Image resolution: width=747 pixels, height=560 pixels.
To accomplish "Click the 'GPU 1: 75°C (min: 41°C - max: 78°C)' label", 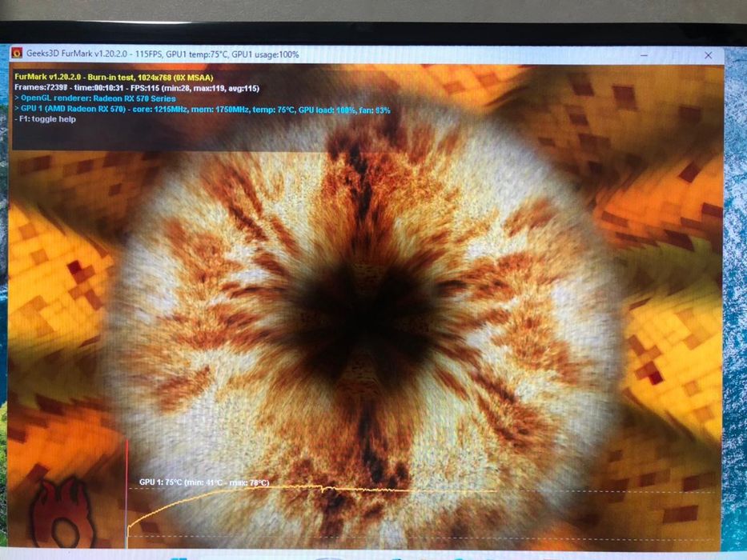I will 204,482.
